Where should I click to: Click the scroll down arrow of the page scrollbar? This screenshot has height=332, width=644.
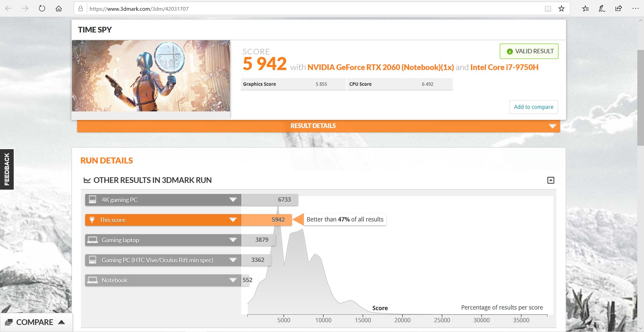point(640,328)
